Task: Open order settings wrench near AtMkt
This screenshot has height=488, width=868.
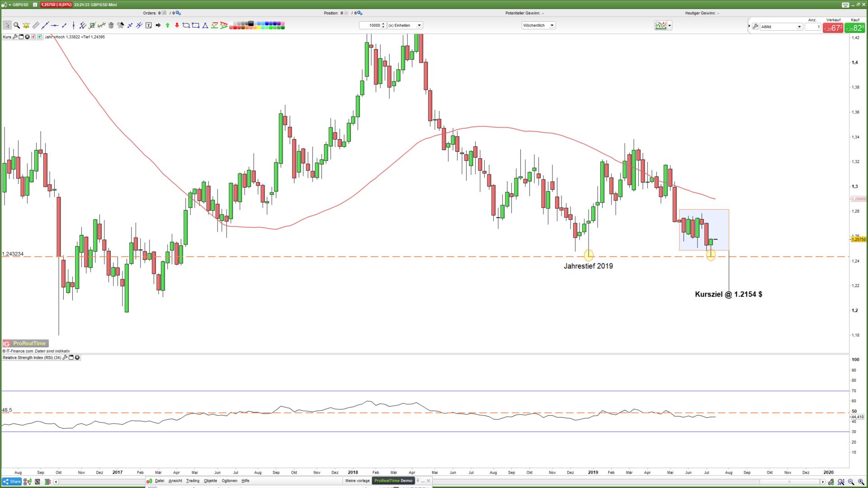Action: tap(755, 27)
